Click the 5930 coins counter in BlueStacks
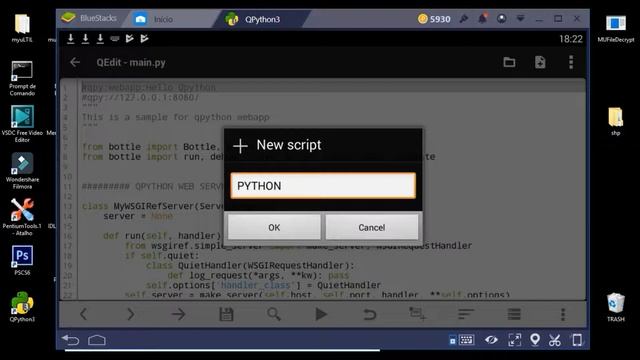Image resolution: width=640 pixels, height=360 pixels. point(434,19)
